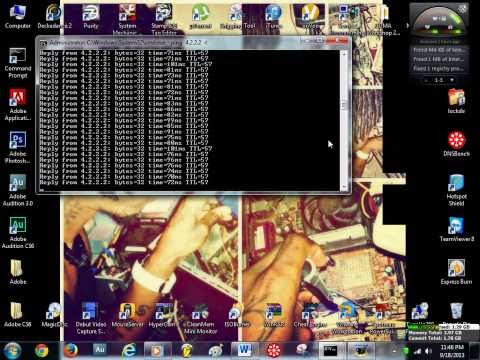Image resolution: width=480 pixels, height=360 pixels.
Task: Click the Command Prompt scrollbar down arrow
Action: 343,187
